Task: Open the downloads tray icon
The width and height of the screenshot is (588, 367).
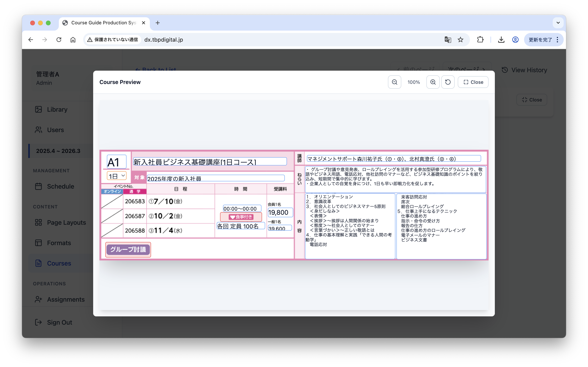Action: pos(501,40)
